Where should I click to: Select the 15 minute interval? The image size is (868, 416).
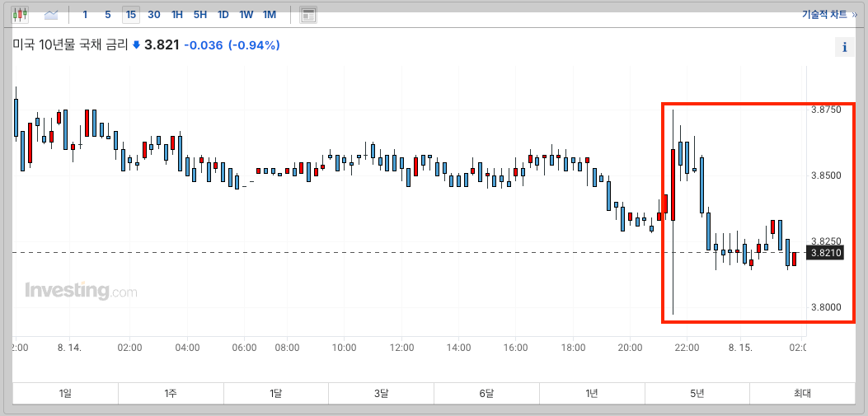130,15
